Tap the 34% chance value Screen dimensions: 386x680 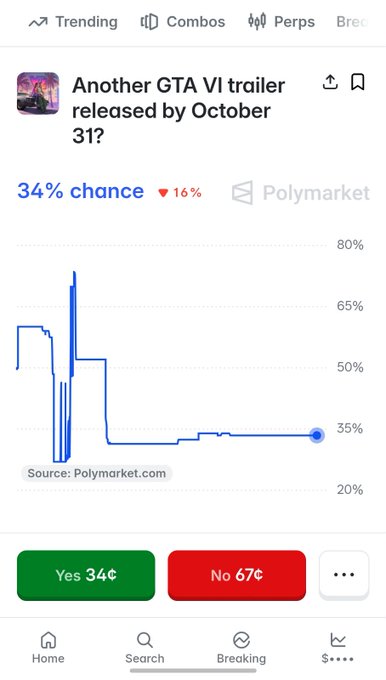tap(80, 191)
